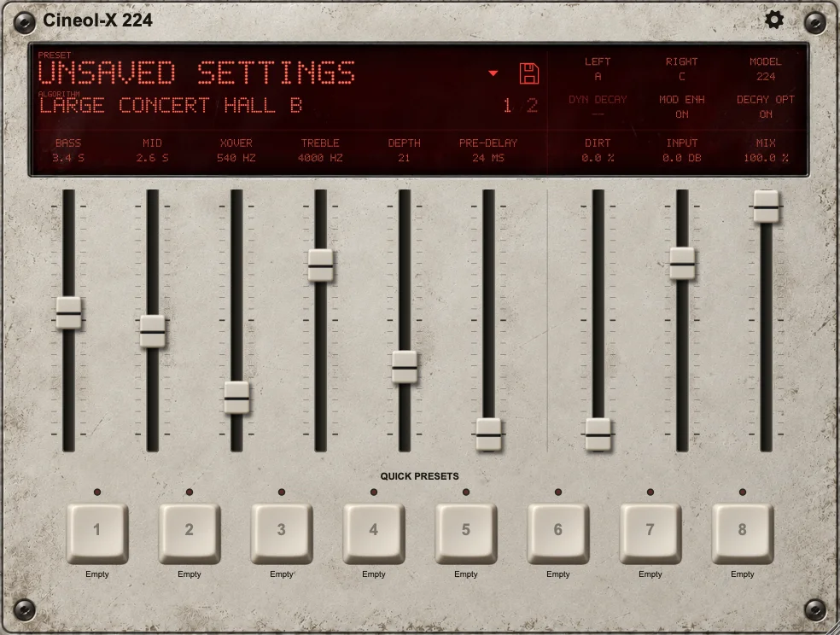Click the TREBLE fader handle
This screenshot has height=635, width=840.
pos(320,265)
